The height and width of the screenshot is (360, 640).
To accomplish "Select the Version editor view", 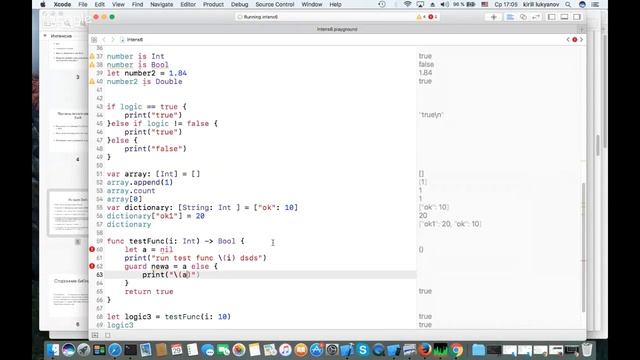I will (x=536, y=17).
